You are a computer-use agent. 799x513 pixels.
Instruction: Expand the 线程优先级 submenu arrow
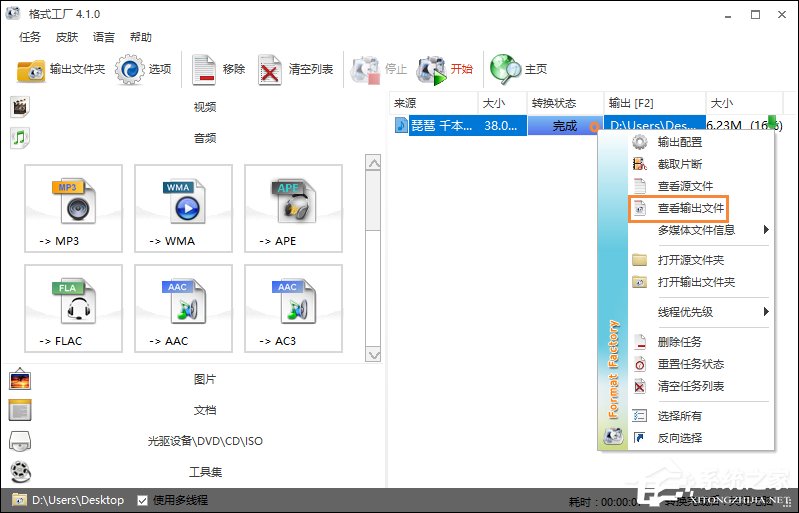766,312
